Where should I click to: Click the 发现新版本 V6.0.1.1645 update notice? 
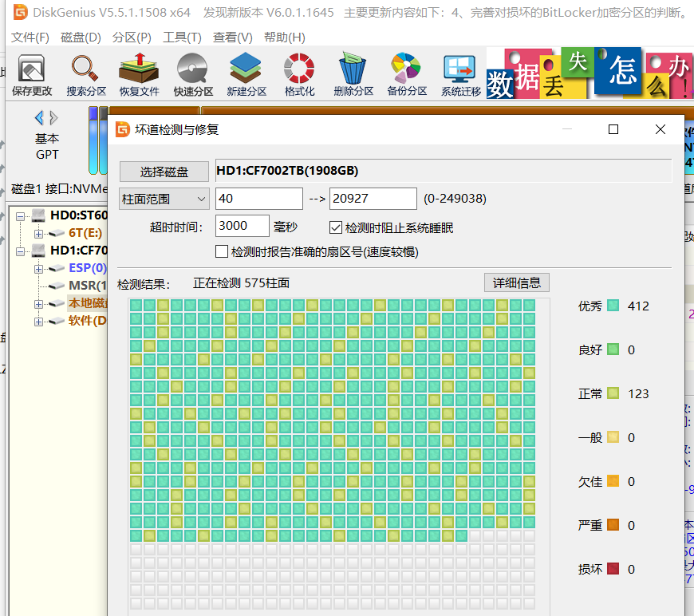[269, 13]
